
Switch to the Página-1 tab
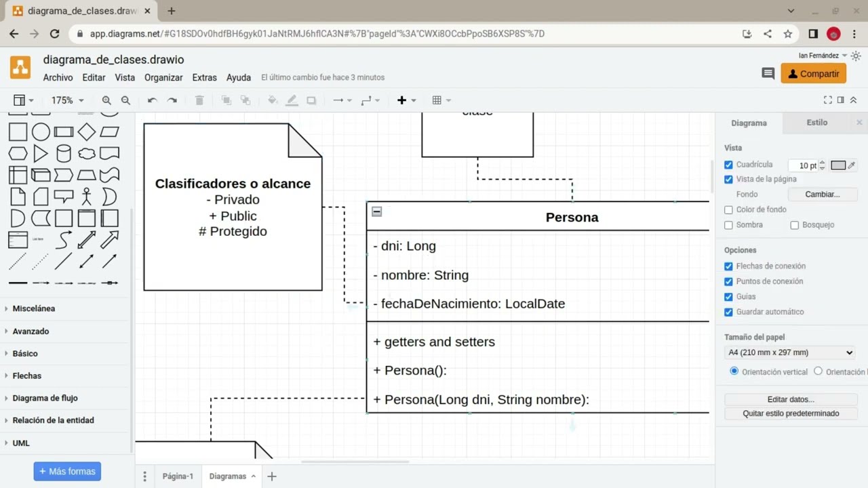click(x=178, y=476)
